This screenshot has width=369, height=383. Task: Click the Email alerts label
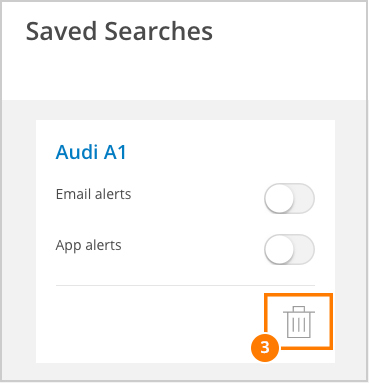tap(93, 194)
